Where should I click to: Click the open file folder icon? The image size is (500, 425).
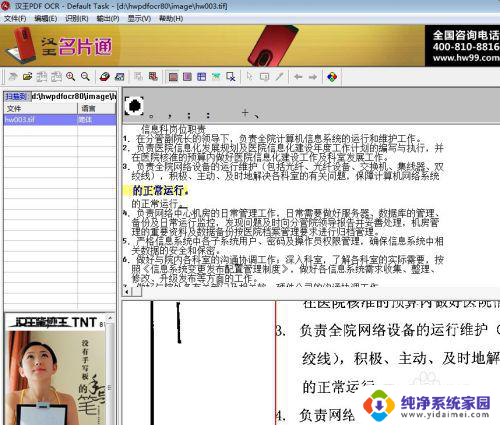pos(27,77)
